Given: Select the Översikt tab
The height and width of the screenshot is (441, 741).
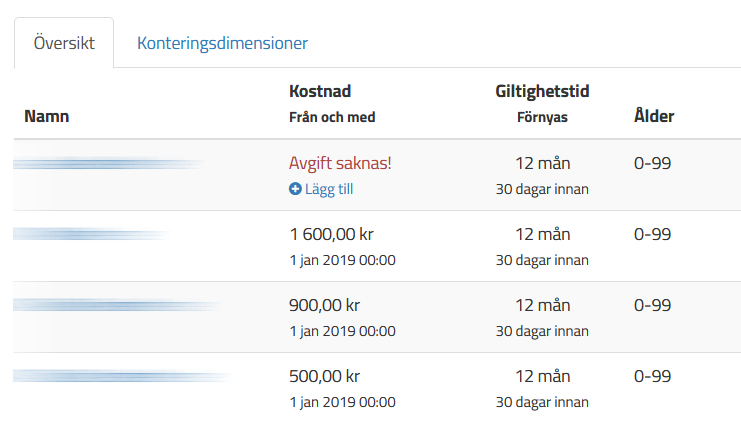Looking at the screenshot, I should [x=64, y=43].
